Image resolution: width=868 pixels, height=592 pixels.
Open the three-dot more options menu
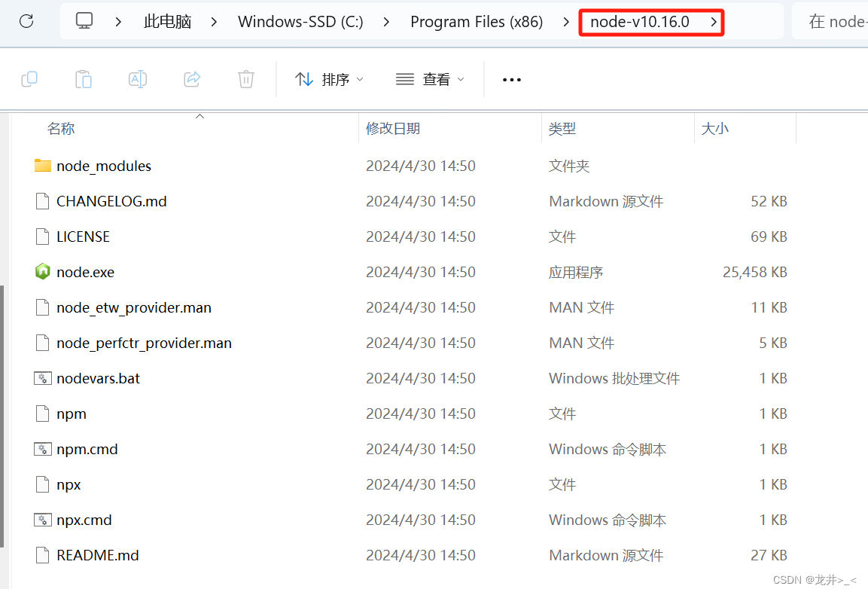tap(511, 80)
